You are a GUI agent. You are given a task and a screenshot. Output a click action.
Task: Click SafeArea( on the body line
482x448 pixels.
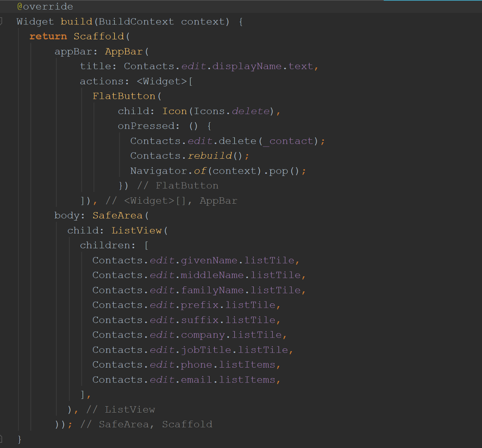tap(121, 216)
